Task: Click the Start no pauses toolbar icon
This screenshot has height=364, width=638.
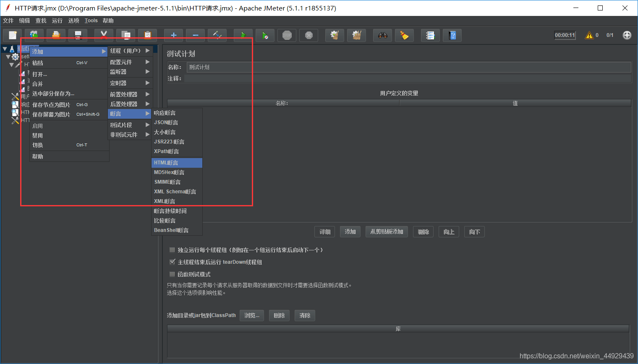Action: click(x=265, y=36)
